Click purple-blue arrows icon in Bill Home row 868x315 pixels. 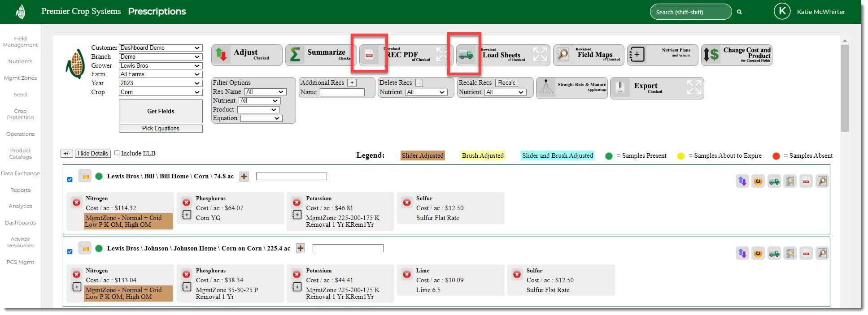[742, 181]
